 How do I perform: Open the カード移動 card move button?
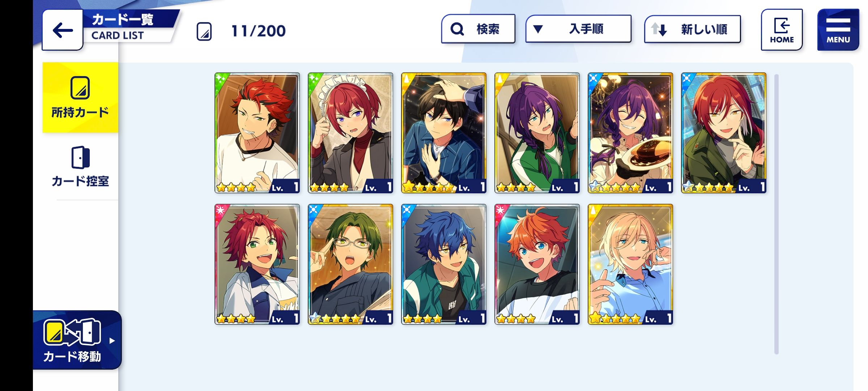pyautogui.click(x=77, y=340)
